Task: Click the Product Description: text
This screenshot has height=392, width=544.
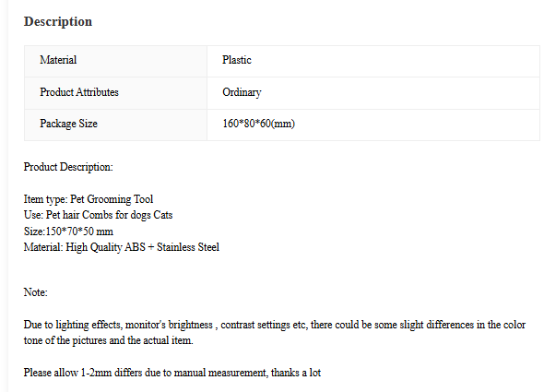Action: pyautogui.click(x=68, y=167)
